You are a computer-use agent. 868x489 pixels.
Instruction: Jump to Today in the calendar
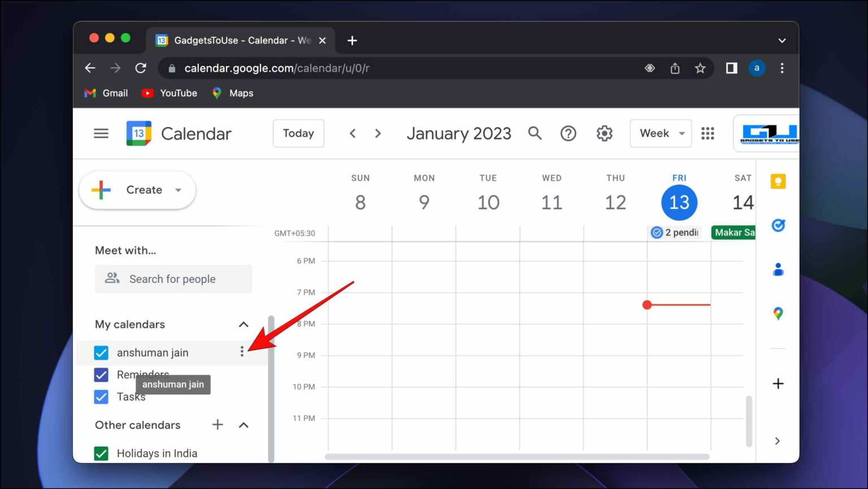298,133
